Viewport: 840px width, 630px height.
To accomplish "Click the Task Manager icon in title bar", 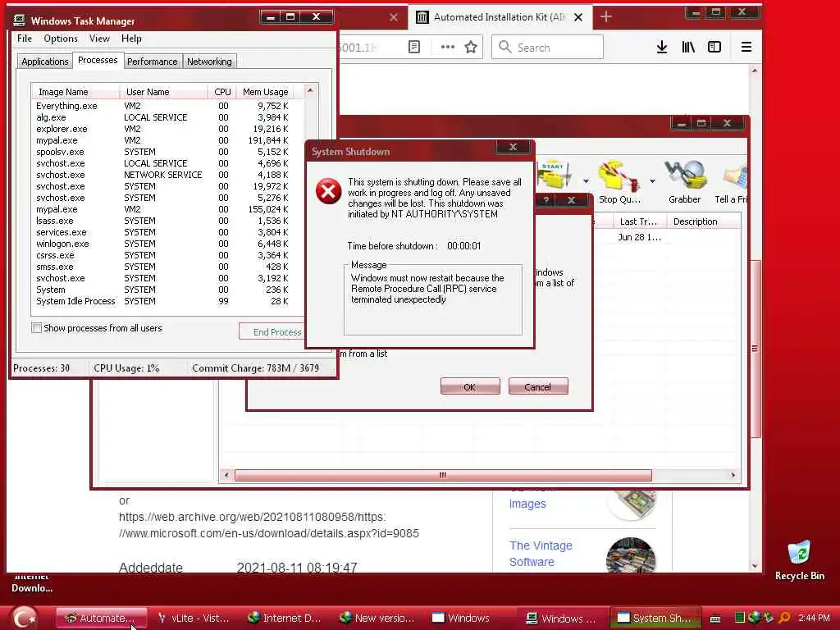I will tap(20, 21).
